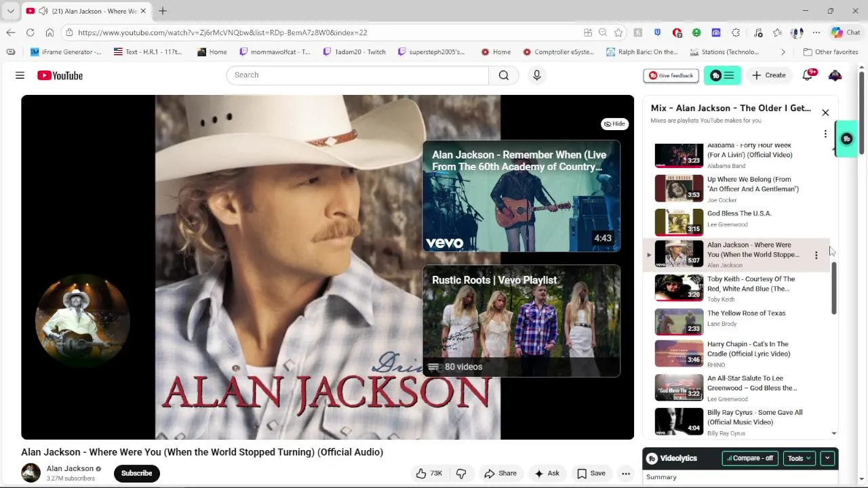
Task: Go to YouTube home via logo
Action: [60, 75]
